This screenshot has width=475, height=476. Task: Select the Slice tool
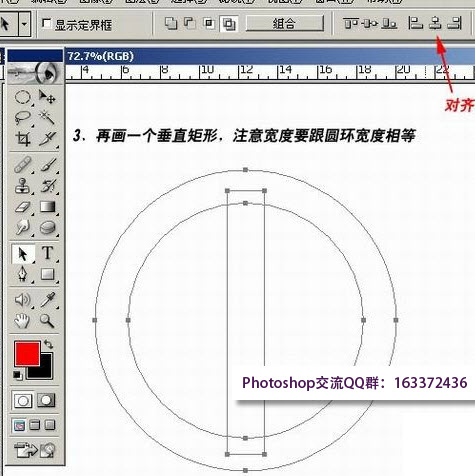47,138
